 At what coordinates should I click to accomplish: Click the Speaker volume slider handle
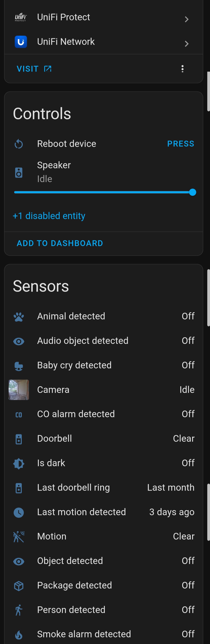point(192,192)
